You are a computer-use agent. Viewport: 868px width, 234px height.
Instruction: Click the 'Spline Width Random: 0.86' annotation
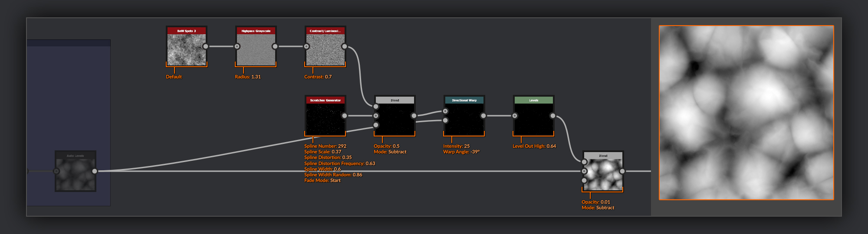pyautogui.click(x=333, y=175)
